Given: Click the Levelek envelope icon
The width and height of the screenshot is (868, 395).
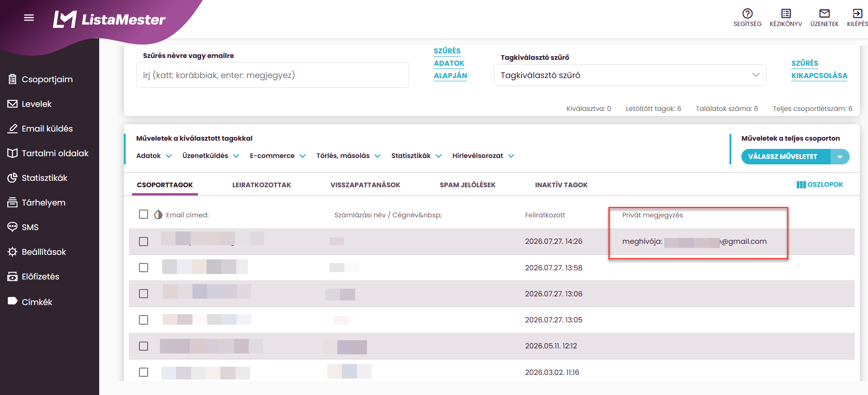Looking at the screenshot, I should 12,104.
